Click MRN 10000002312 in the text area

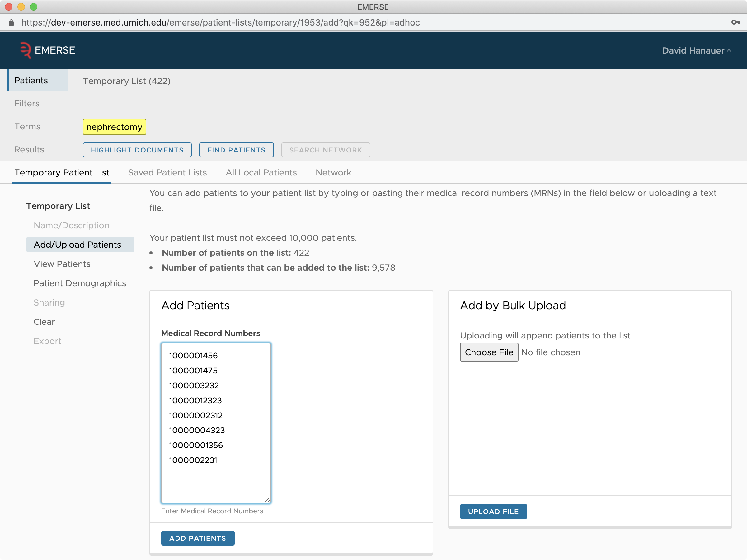coord(196,415)
